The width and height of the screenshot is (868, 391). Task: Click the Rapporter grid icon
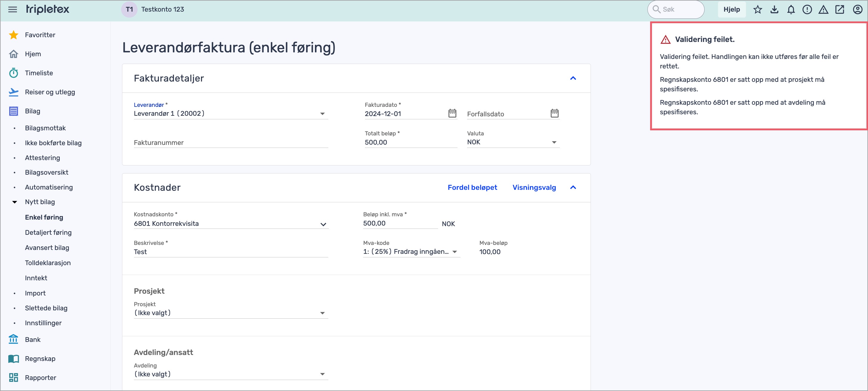point(13,377)
